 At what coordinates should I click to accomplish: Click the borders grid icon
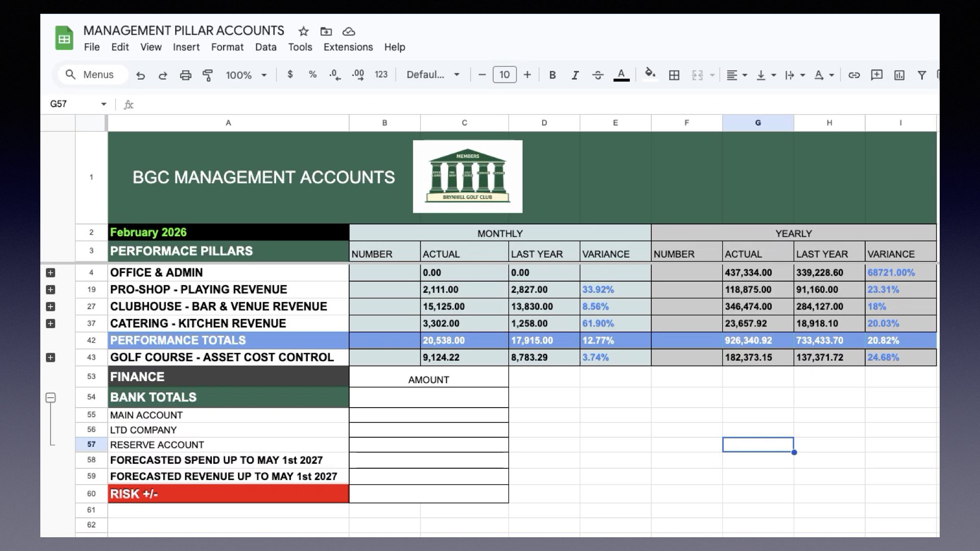tap(674, 76)
